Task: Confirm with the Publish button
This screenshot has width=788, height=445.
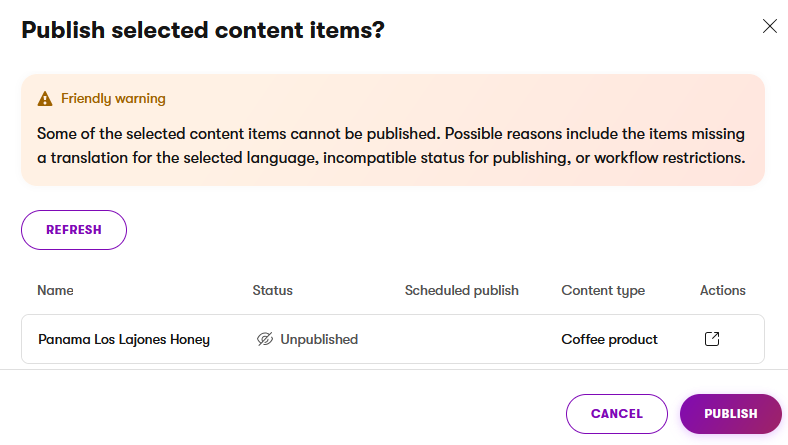Action: tap(730, 414)
